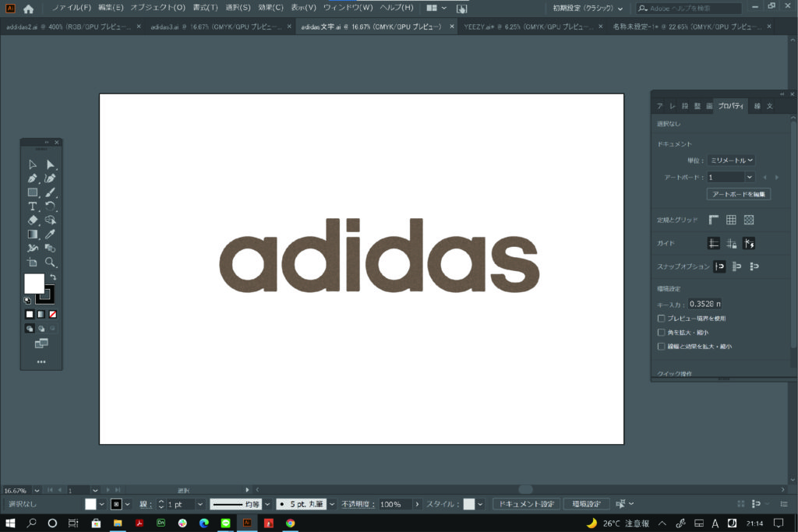The height and width of the screenshot is (532, 798).
Task: Toggle 線幅と効果を拡大・縮小 checkbox
Action: (x=662, y=347)
